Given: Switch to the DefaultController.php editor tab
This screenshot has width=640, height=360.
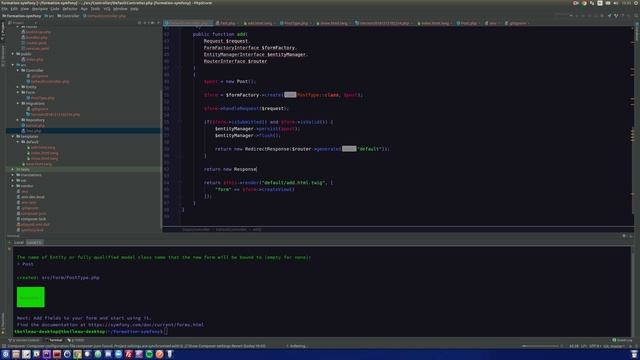Looking at the screenshot, I should click(188, 23).
